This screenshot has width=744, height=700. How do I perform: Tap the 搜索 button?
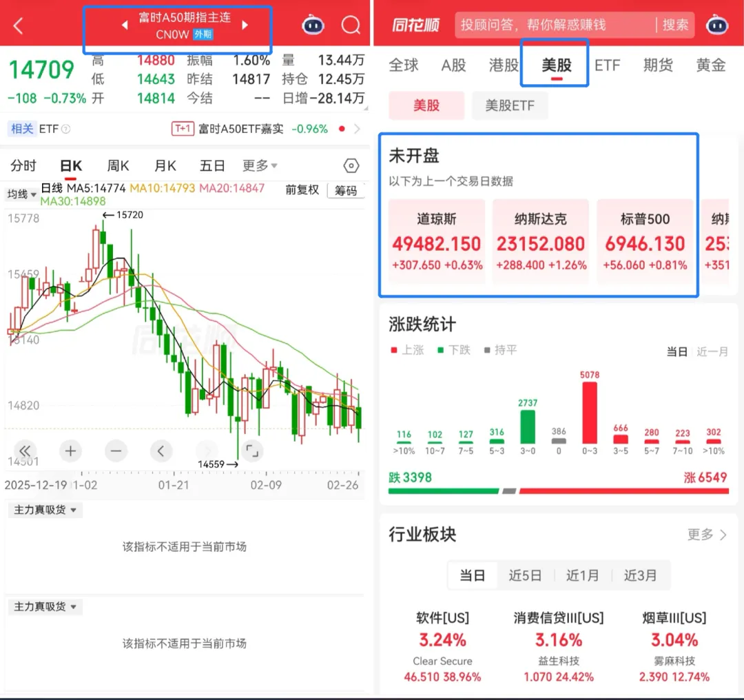675,25
